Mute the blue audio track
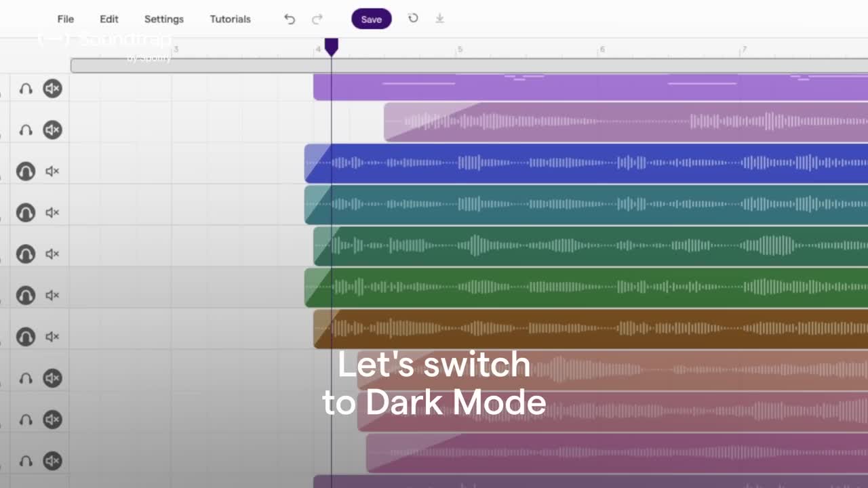The image size is (868, 488). (x=52, y=171)
